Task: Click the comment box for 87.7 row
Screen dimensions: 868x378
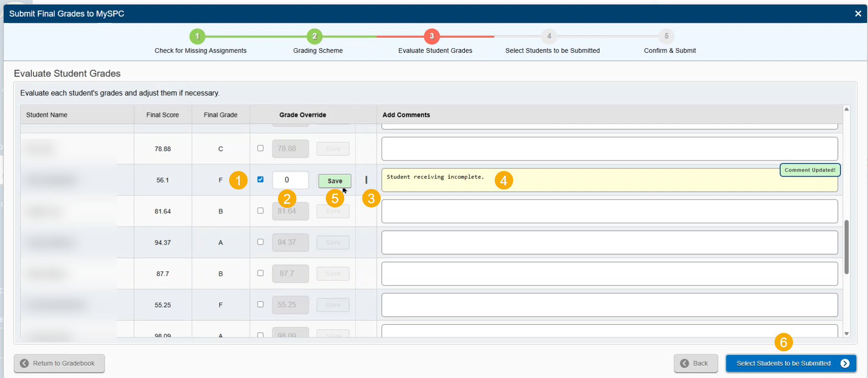Action: coord(609,274)
